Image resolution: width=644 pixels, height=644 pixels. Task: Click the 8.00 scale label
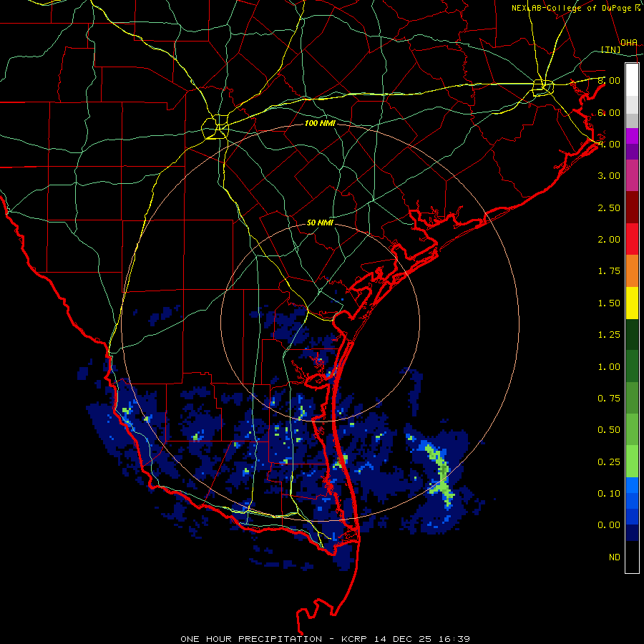[609, 80]
